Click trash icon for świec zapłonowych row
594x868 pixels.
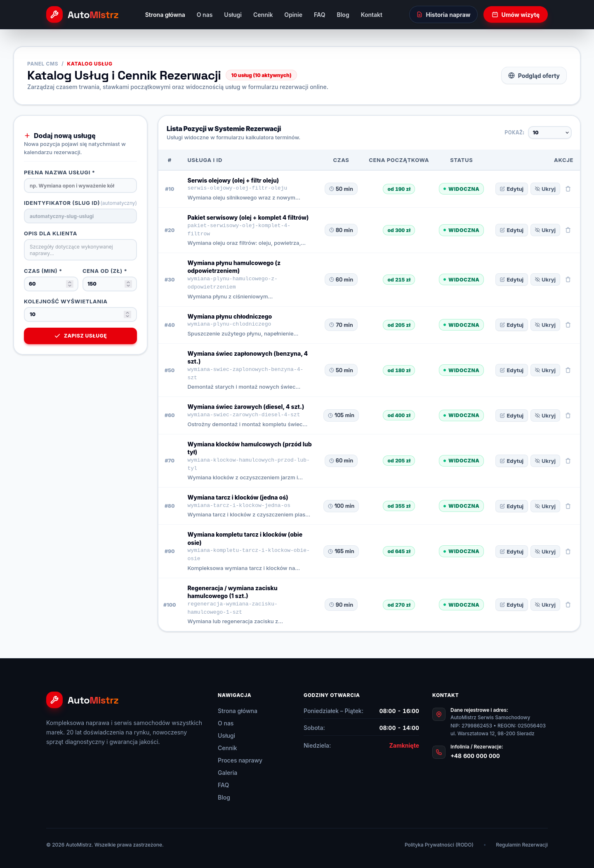[568, 370]
